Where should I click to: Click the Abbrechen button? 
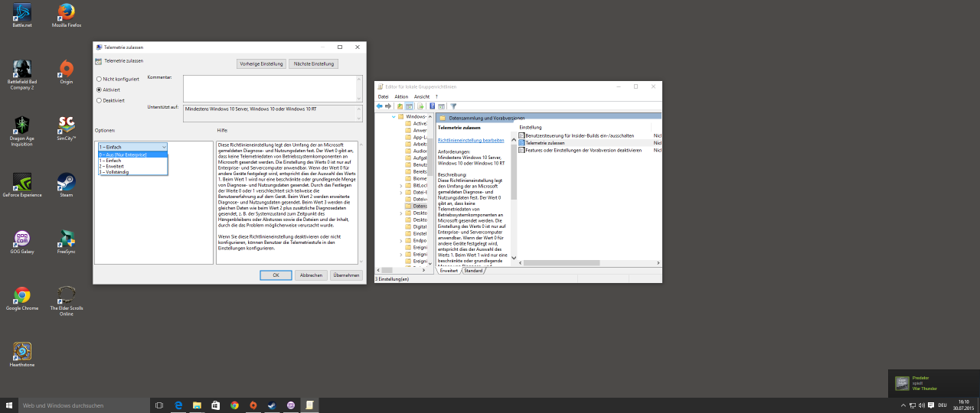(x=311, y=275)
